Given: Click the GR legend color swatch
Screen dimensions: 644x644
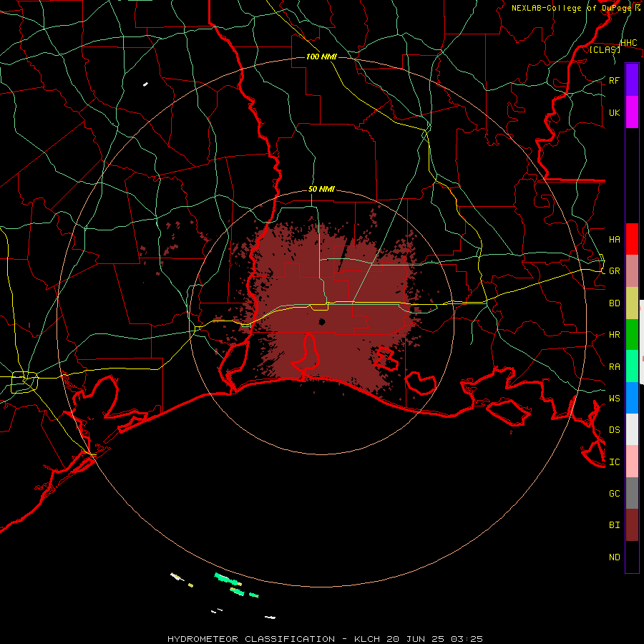Looking at the screenshot, I should pos(632,271).
